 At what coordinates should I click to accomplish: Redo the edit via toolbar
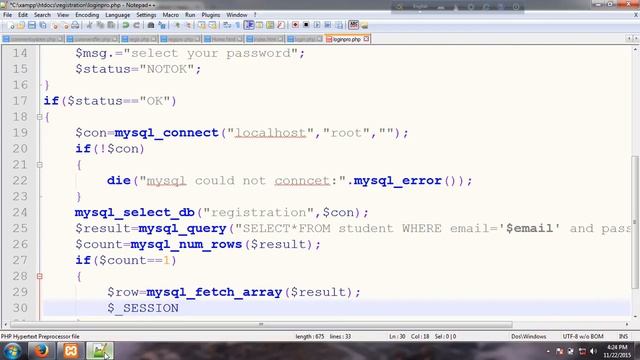pyautogui.click(x=137, y=25)
